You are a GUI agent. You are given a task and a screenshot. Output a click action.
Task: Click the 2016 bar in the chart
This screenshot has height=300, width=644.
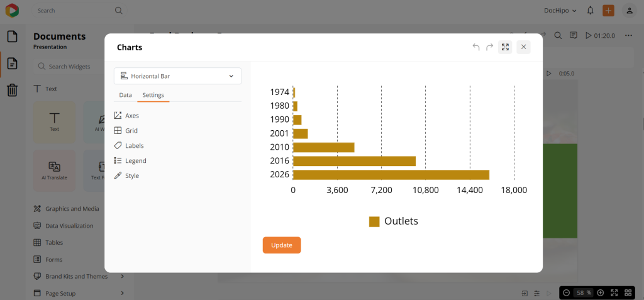[x=355, y=161]
